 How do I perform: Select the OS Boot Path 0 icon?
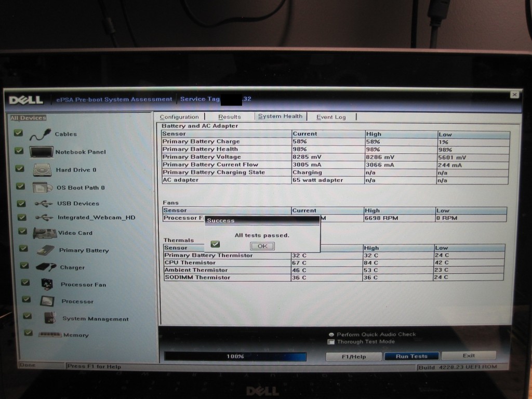[43, 187]
